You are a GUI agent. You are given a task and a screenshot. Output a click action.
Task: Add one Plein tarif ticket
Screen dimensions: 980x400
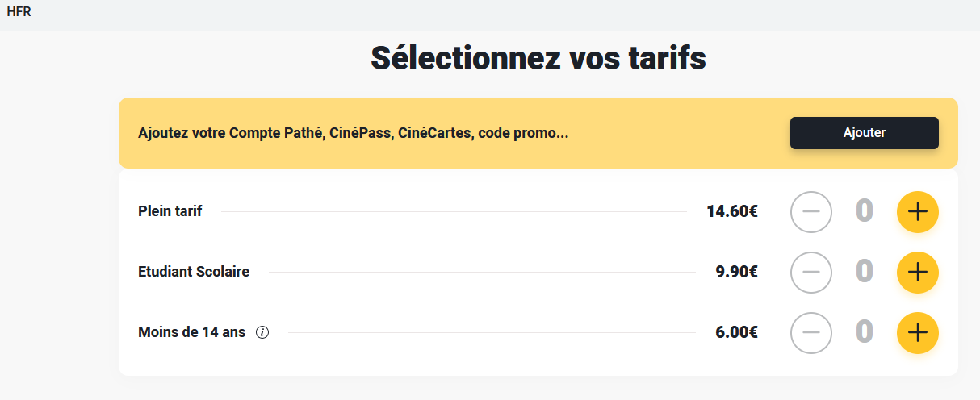tap(917, 212)
